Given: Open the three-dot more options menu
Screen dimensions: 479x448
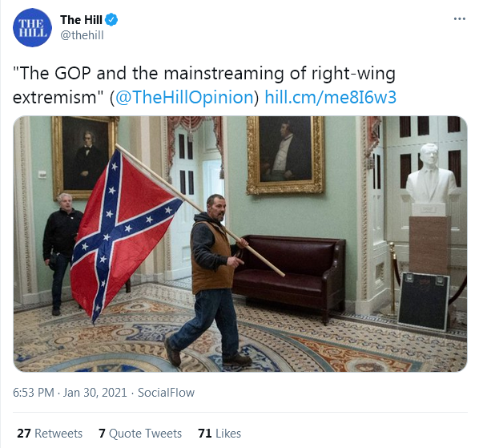Looking at the screenshot, I should click(x=460, y=19).
